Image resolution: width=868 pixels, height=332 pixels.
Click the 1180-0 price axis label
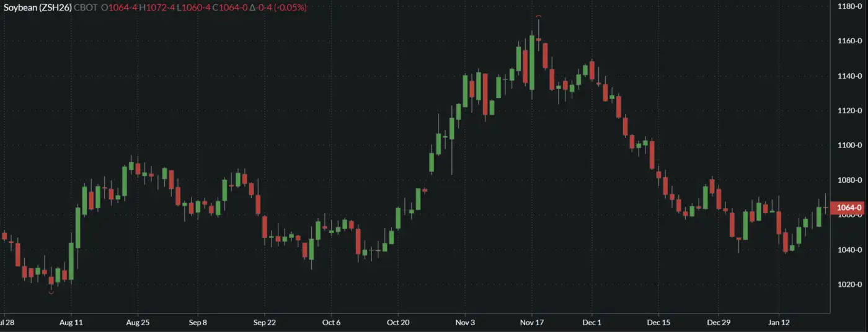point(850,6)
